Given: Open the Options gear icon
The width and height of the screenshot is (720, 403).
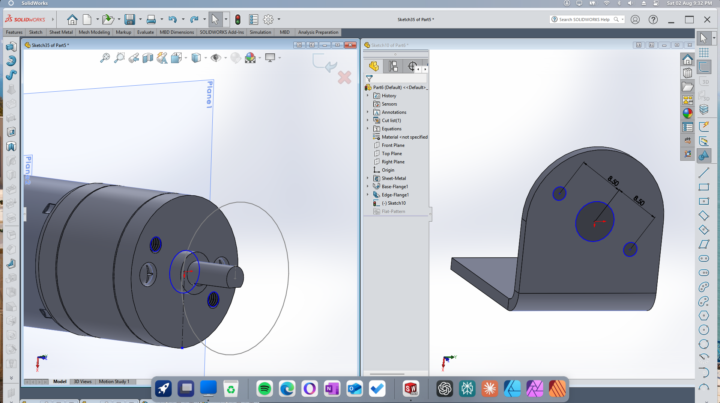Looking at the screenshot, I should coord(269,19).
